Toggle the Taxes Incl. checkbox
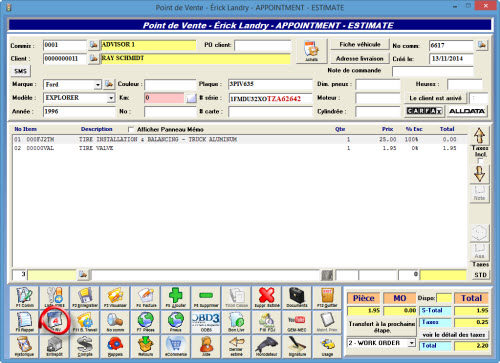Viewport: 500px width, 363px height. 480,161
